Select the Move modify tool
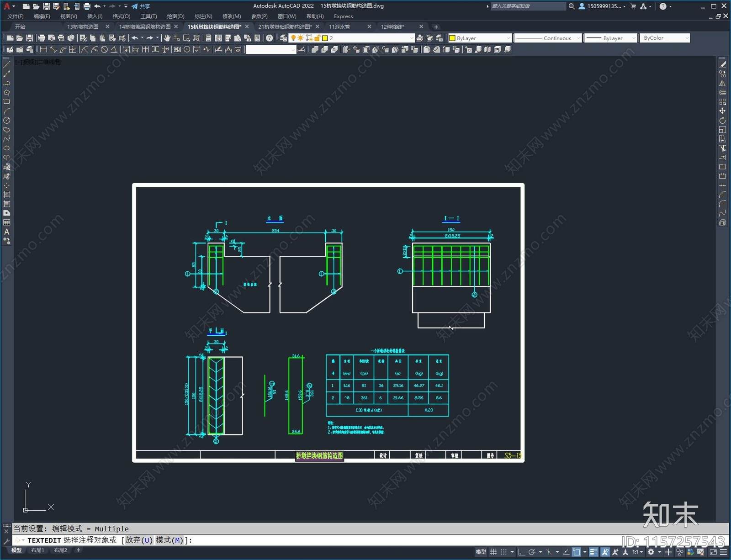This screenshot has height=560, width=731. pyautogui.click(x=722, y=111)
